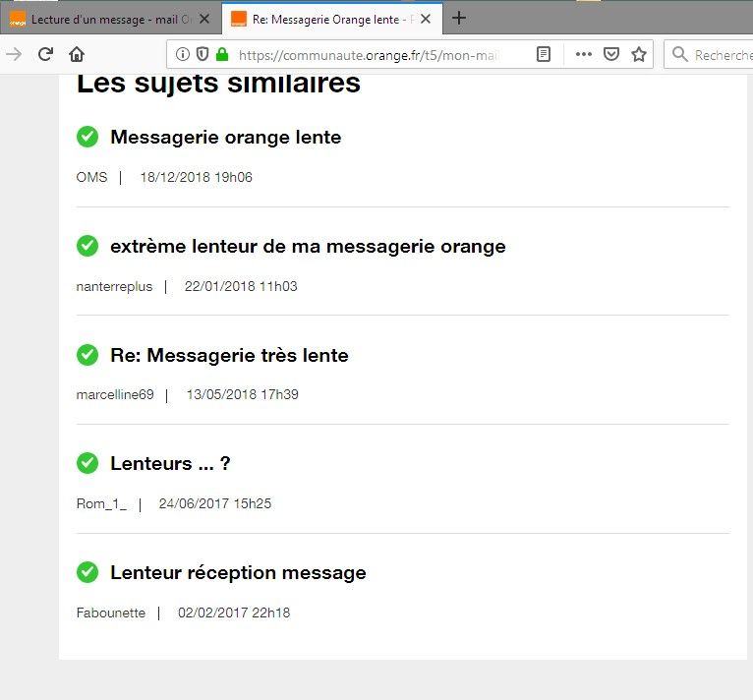
Task: Click the green secure connection padlock
Action: pyautogui.click(x=222, y=54)
